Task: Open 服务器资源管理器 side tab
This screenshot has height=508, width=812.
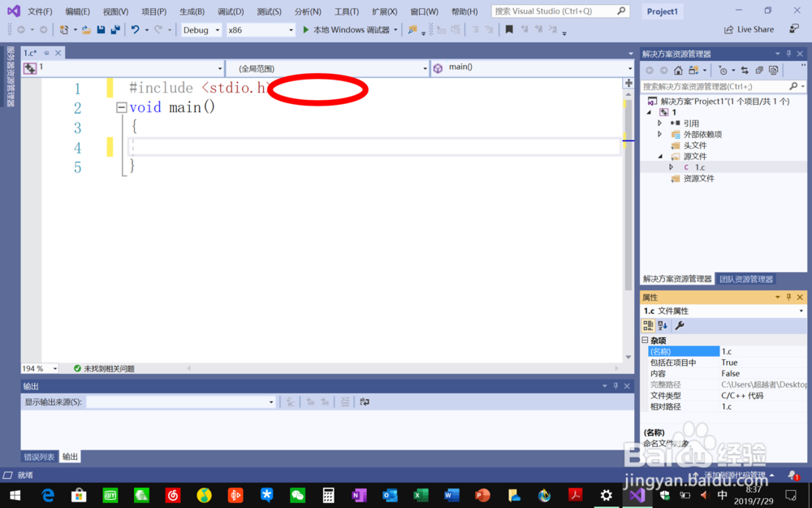Action: click(11, 76)
